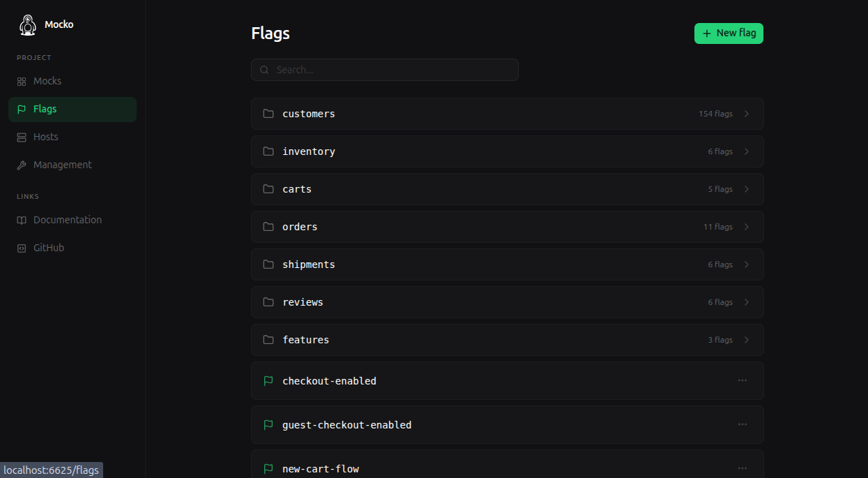The height and width of the screenshot is (478, 868).
Task: Click the Flags page heading
Action: [x=271, y=33]
